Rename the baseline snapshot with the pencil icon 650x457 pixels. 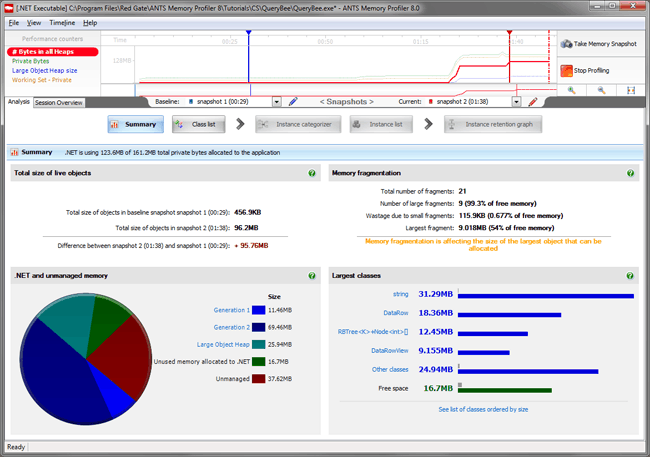293,102
